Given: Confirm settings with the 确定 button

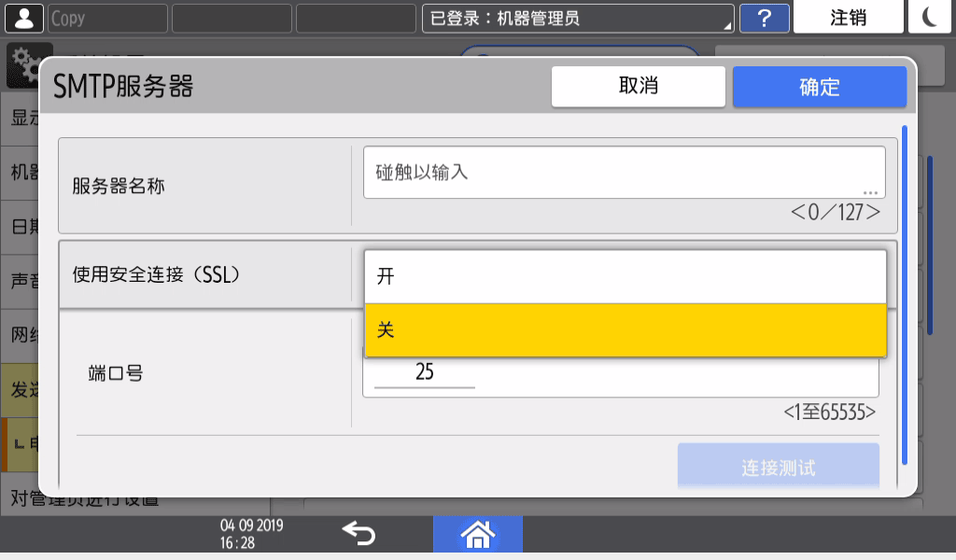Looking at the screenshot, I should click(819, 86).
